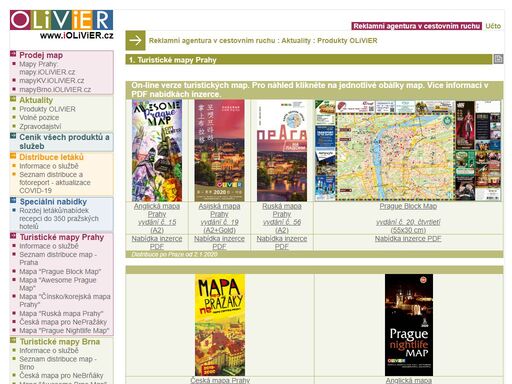Click the section icon beside Aktuality

13,99
